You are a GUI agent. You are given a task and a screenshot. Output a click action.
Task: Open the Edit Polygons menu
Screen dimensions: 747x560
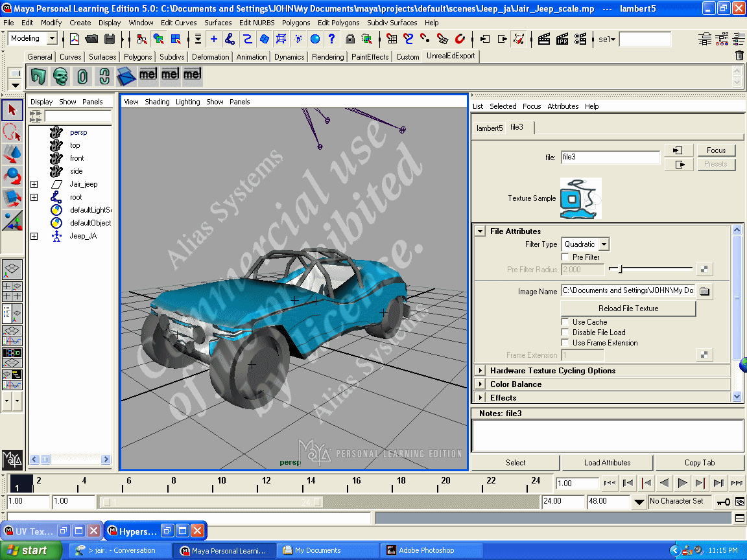pyautogui.click(x=338, y=23)
